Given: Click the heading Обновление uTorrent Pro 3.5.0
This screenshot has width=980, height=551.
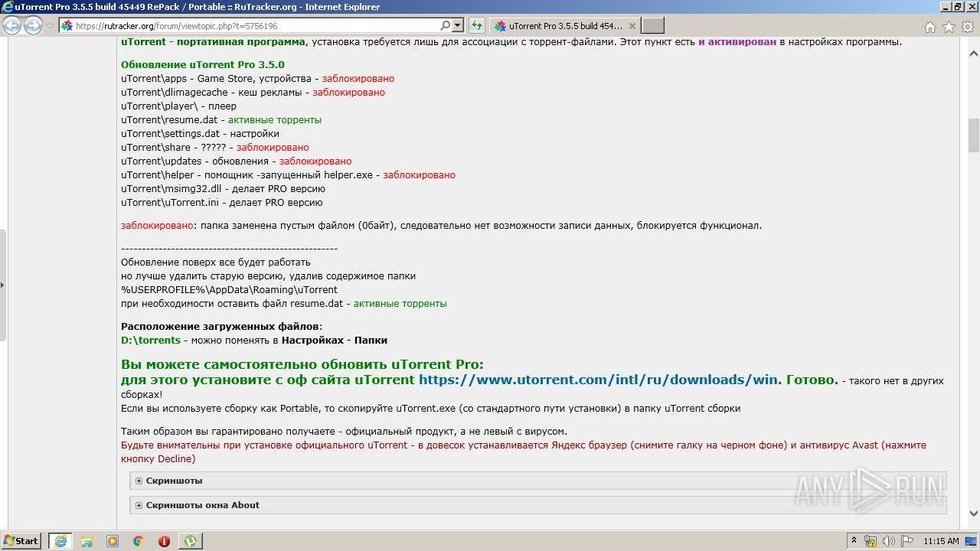Looking at the screenshot, I should pyautogui.click(x=203, y=65).
